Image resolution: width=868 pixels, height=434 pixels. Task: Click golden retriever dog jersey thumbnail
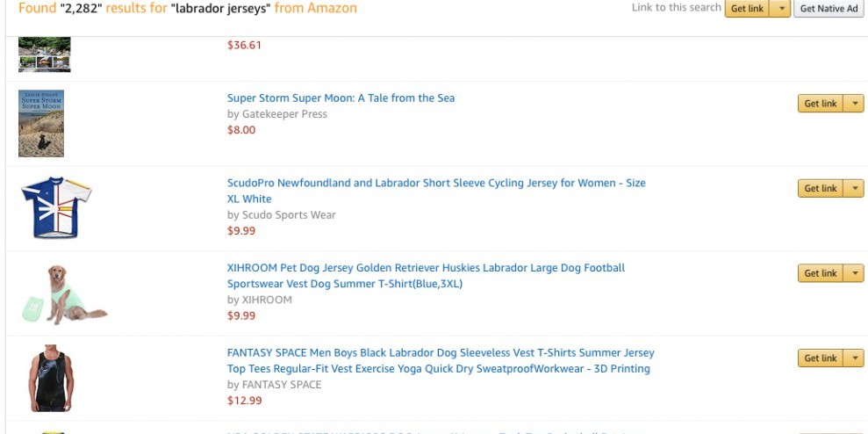pyautogui.click(x=61, y=294)
